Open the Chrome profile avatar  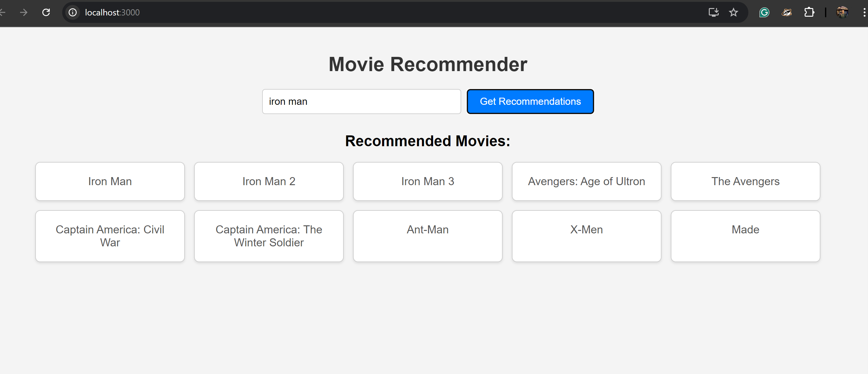coord(842,12)
